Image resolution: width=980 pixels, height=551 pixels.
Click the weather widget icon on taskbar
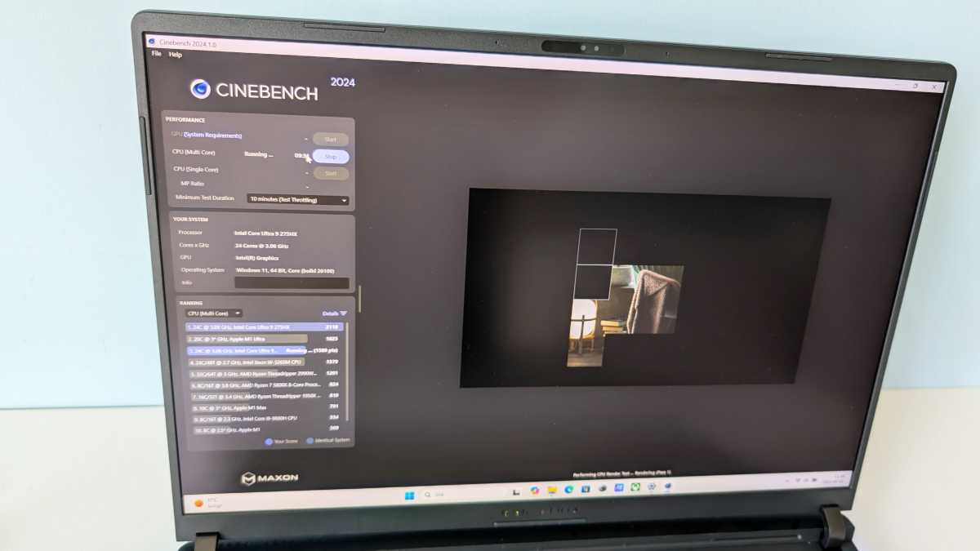[x=198, y=504]
